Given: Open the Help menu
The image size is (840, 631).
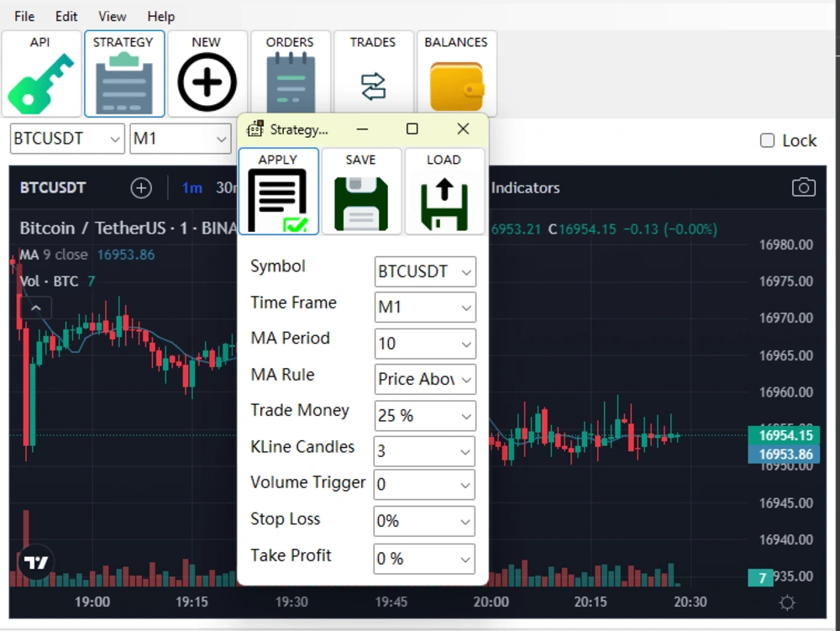Looking at the screenshot, I should coord(160,17).
